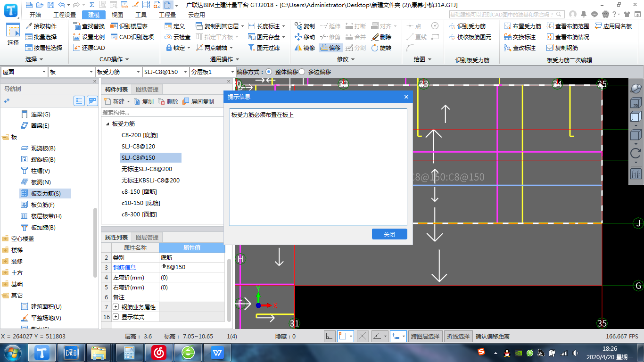Viewport: 644px width, 362px height.
Task: Expand the 锁定 dropdown arrow
Action: point(189,48)
